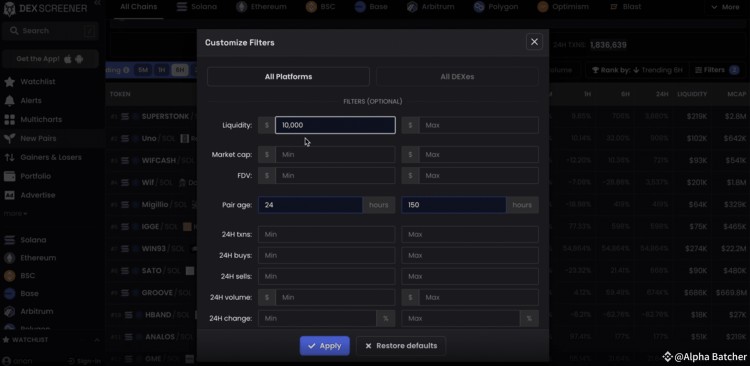
Task: Open the Filters button in toolbar
Action: click(717, 70)
